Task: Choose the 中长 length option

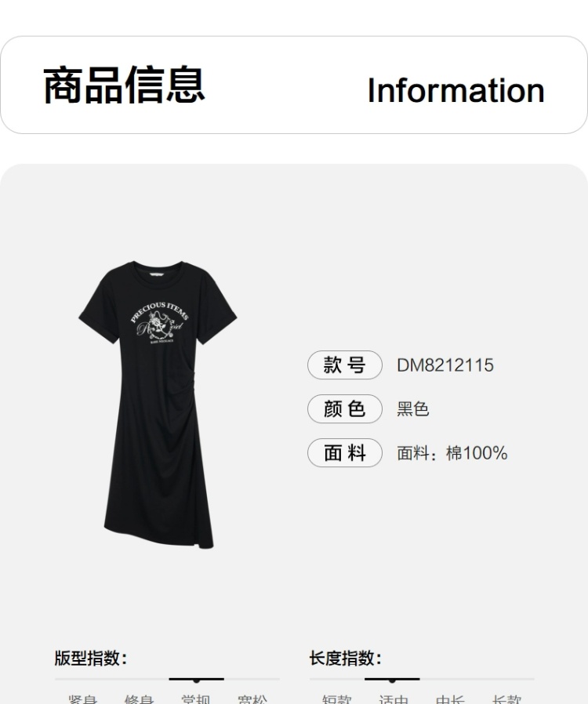Action: coord(450,699)
